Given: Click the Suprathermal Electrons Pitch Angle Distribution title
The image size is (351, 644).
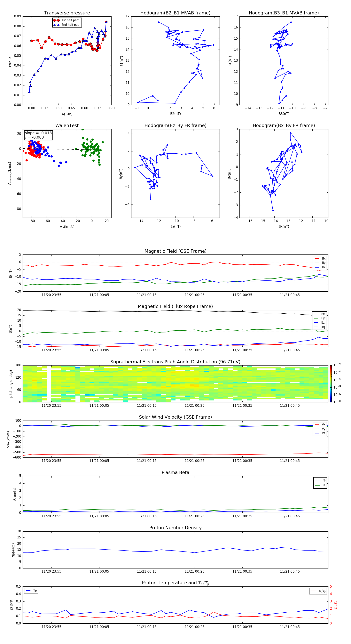Looking at the screenshot, I should coord(175,362).
